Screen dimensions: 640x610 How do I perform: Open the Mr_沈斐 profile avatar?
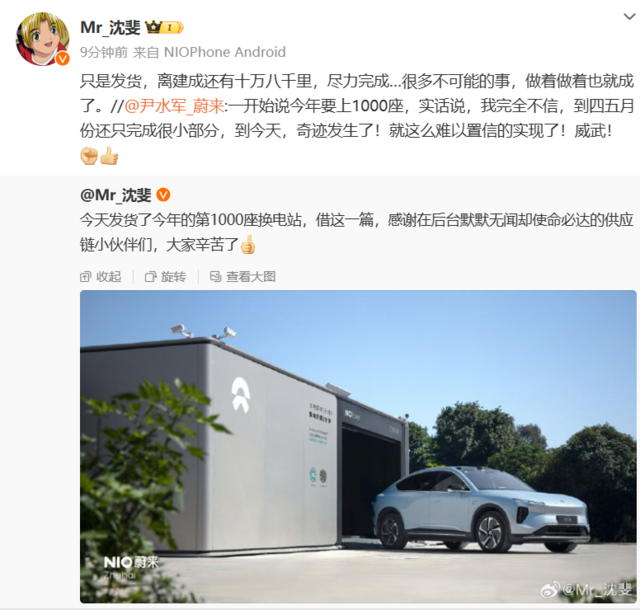coord(42,39)
